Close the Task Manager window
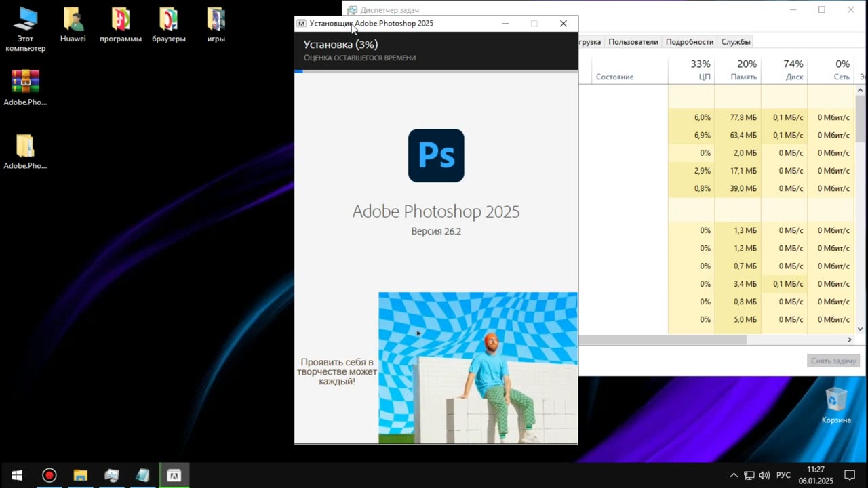The image size is (868, 488). coord(851,10)
